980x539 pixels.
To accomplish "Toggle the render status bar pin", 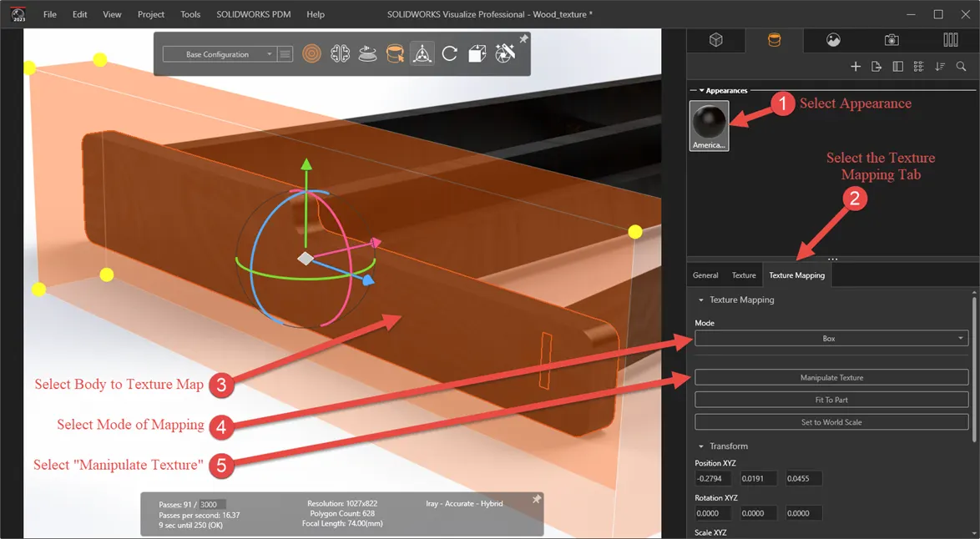I will pyautogui.click(x=536, y=500).
